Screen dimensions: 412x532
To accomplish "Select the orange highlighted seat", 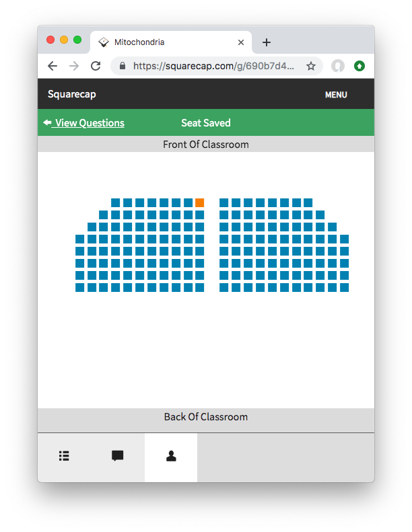I will (199, 202).
